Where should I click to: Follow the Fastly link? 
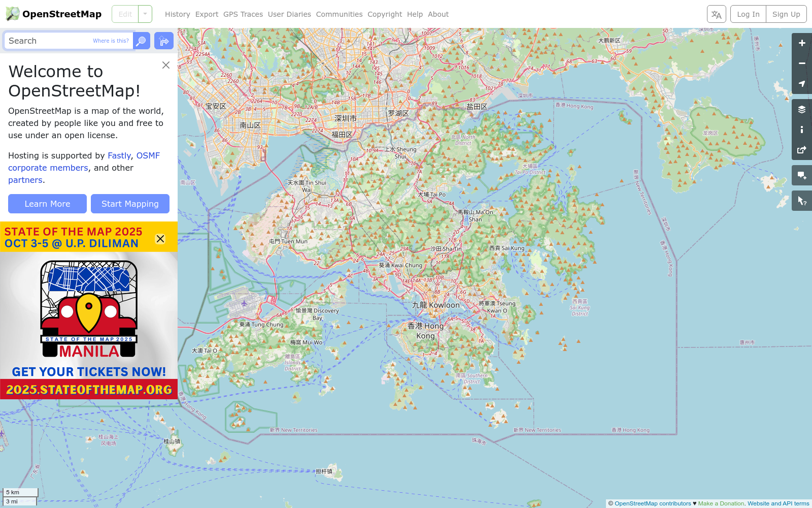(119, 155)
